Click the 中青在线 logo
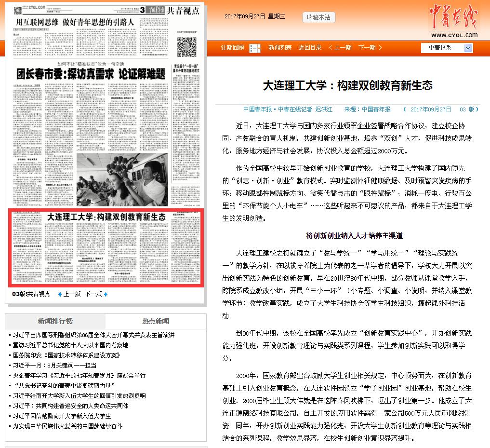Image resolution: width=490 pixels, height=448 pixels. tap(453, 15)
